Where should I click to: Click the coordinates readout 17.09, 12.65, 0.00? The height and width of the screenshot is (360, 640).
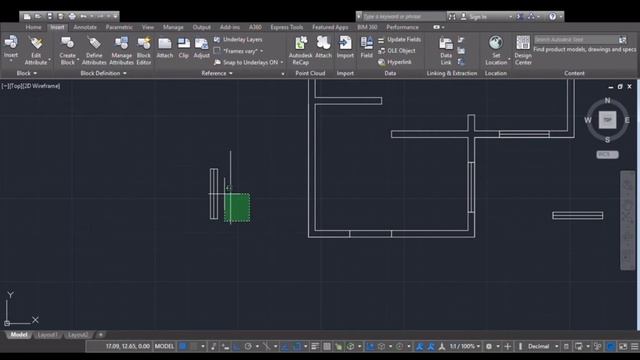(127, 347)
